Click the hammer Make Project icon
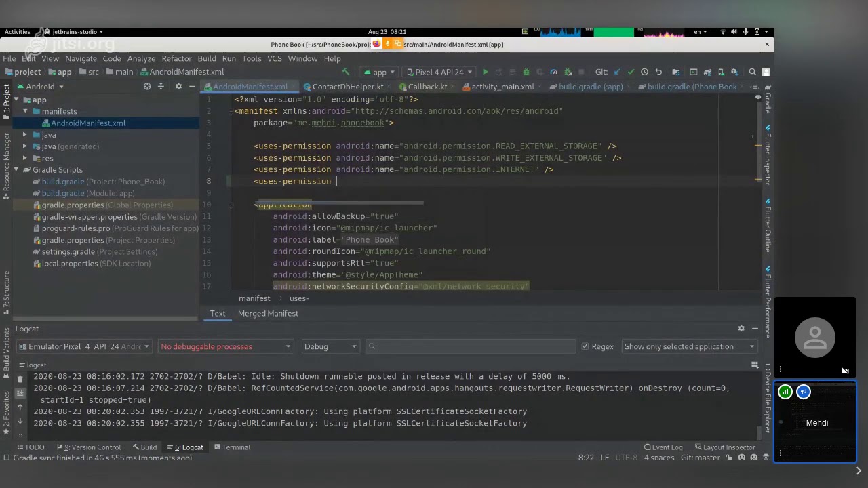 pyautogui.click(x=345, y=72)
